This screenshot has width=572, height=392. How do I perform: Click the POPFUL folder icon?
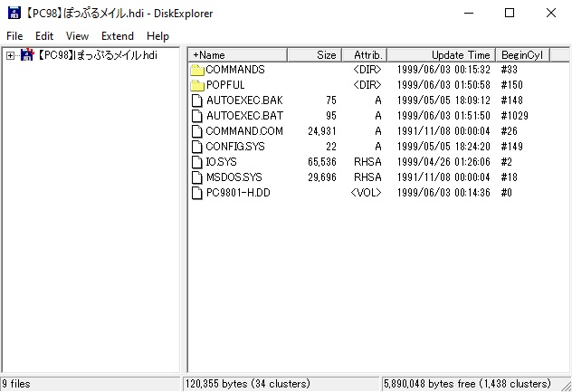click(198, 85)
